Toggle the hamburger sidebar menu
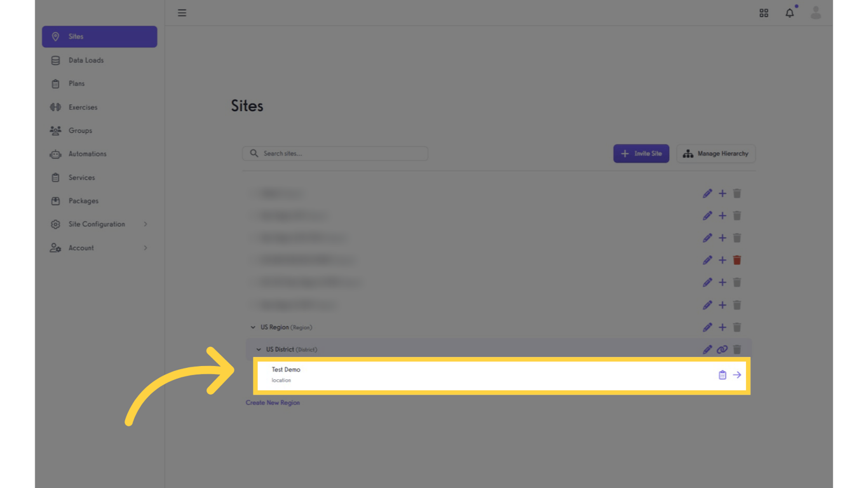This screenshot has width=868, height=488. [x=182, y=13]
